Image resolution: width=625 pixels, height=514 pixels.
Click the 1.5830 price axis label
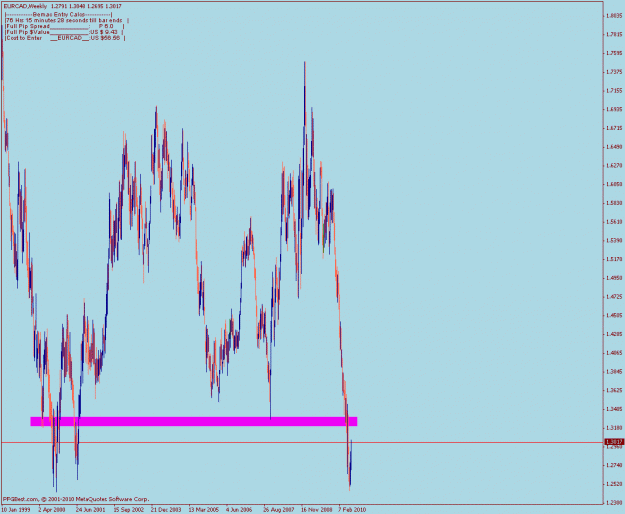[x=614, y=203]
